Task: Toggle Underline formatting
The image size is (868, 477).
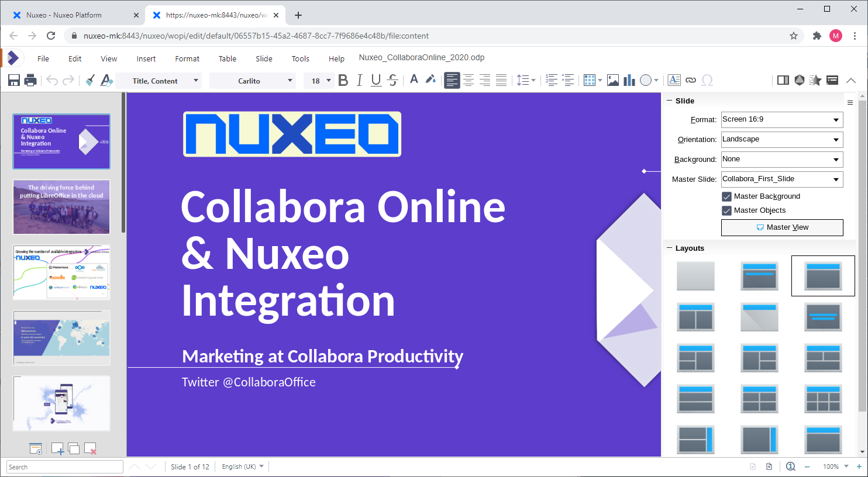Action: (x=376, y=81)
